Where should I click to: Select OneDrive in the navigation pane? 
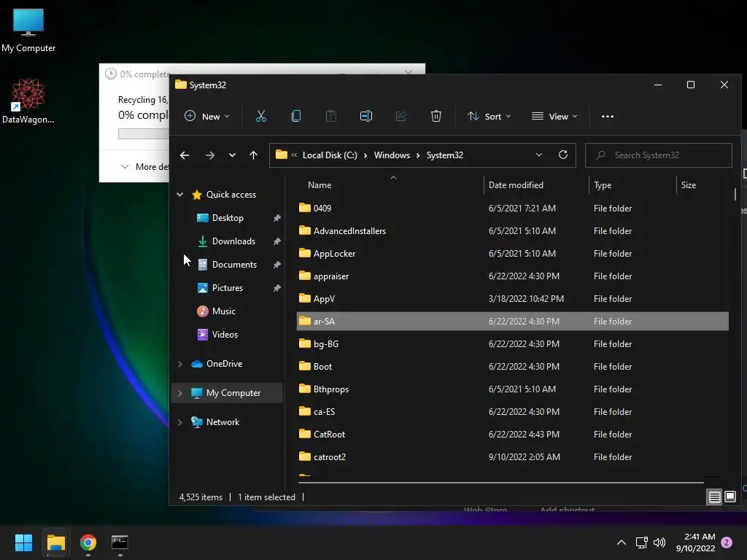pos(224,364)
